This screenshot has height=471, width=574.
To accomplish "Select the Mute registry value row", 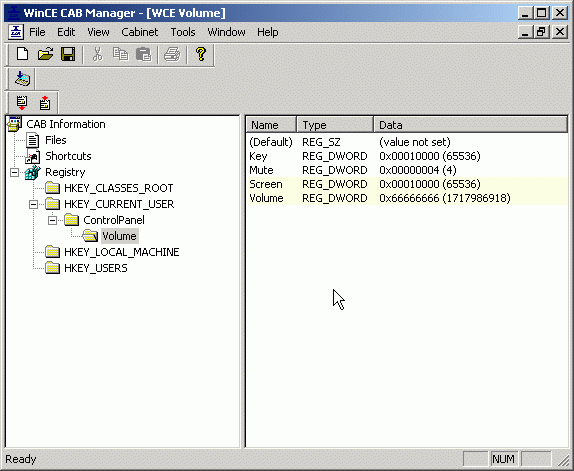I will coord(407,170).
